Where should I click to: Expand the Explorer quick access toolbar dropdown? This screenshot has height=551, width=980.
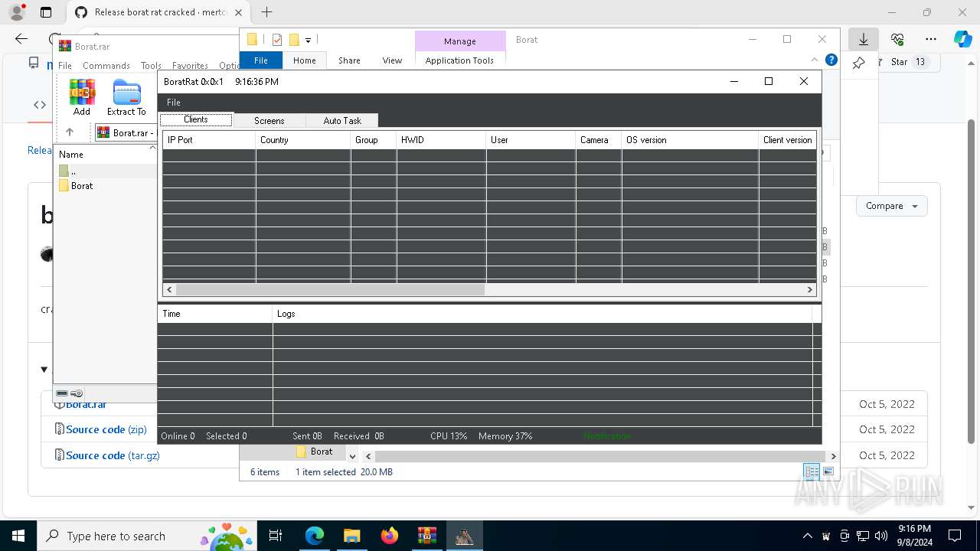(x=308, y=40)
